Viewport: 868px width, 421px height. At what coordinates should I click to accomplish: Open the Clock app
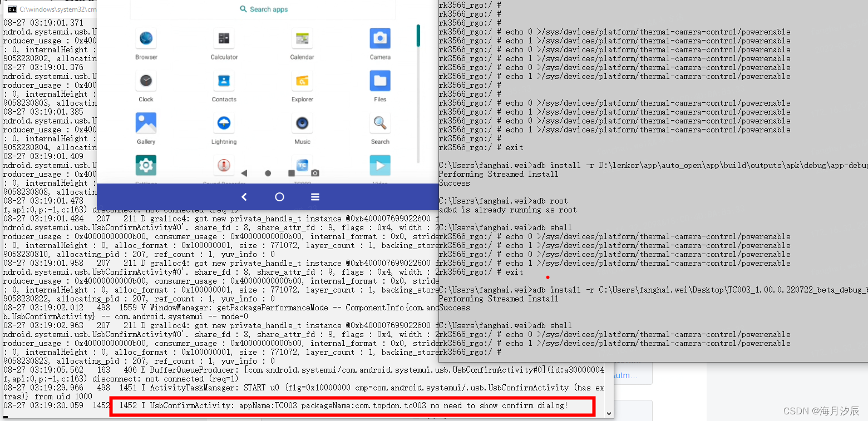click(146, 81)
